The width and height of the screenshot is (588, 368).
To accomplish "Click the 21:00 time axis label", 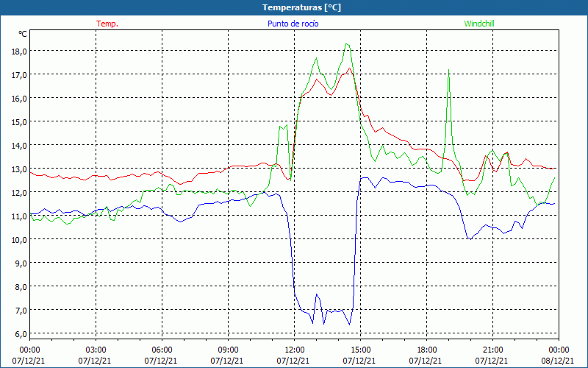I will [x=492, y=350].
